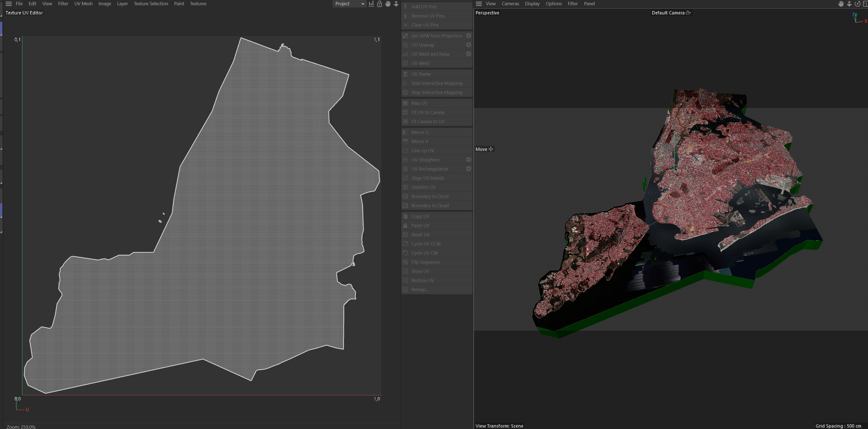Open the Project dropdown in UV editor
Image resolution: width=868 pixels, height=429 pixels.
pos(349,4)
